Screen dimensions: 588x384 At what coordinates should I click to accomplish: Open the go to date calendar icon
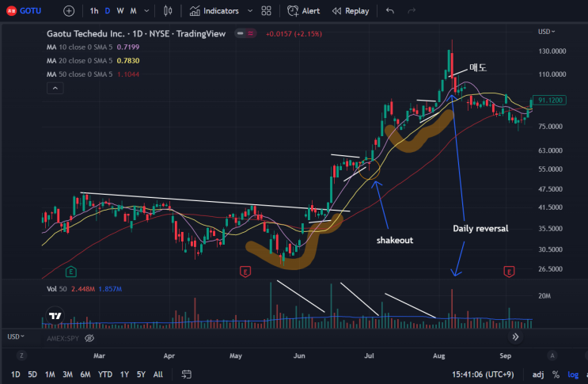pos(187,374)
